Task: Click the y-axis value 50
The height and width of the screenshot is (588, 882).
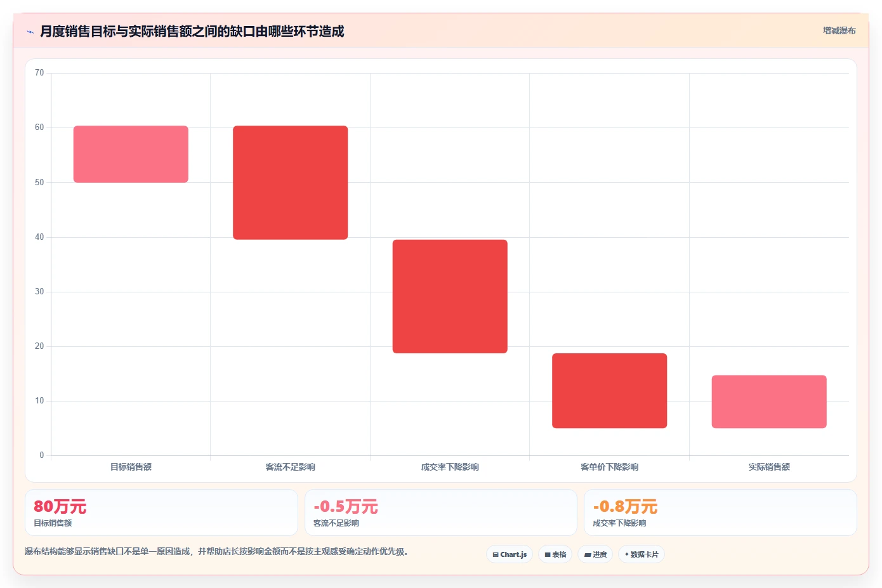Action: point(39,183)
